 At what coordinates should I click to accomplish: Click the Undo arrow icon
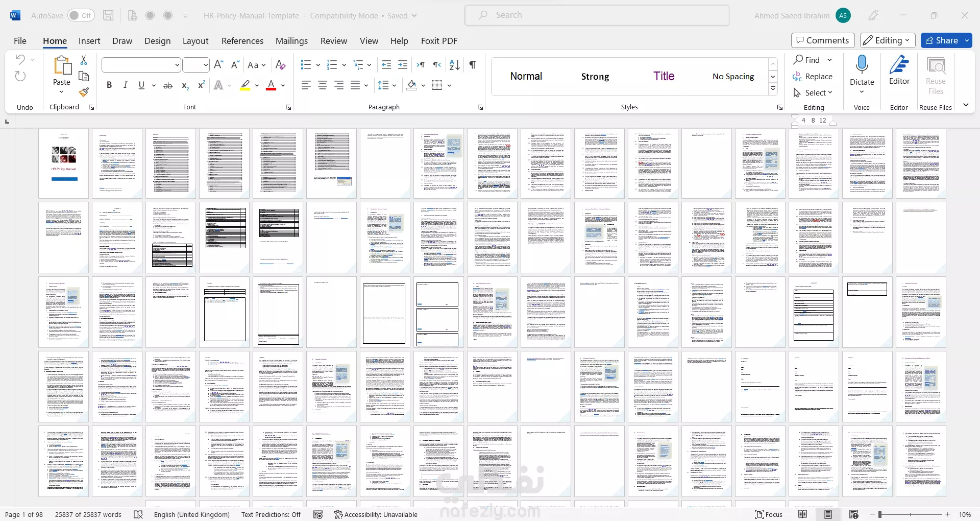click(x=20, y=59)
